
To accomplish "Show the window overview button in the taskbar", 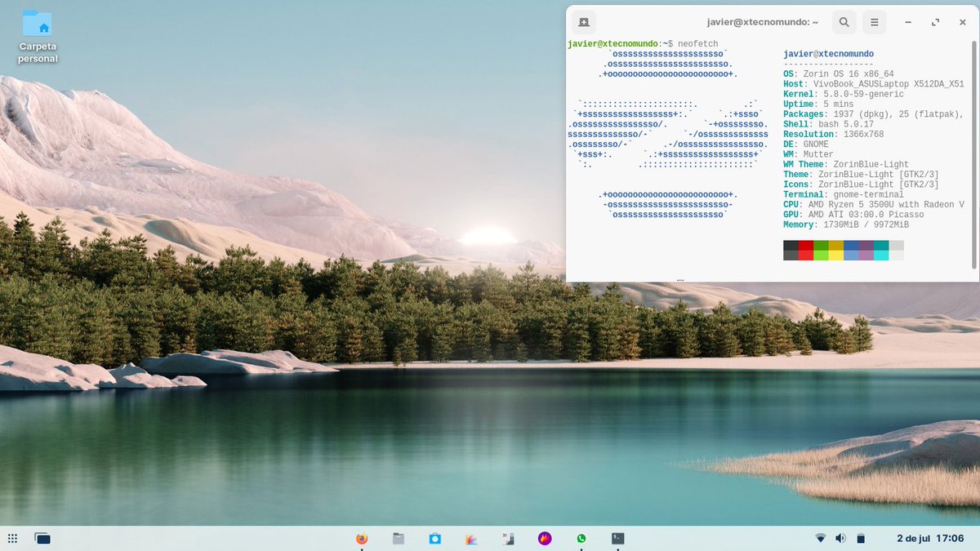I will pos(42,538).
